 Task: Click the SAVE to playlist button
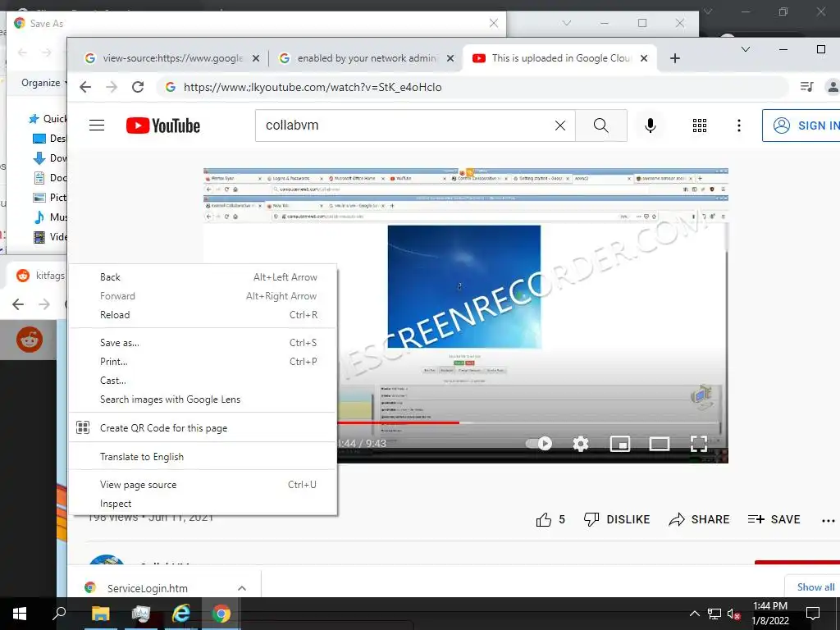(x=774, y=519)
